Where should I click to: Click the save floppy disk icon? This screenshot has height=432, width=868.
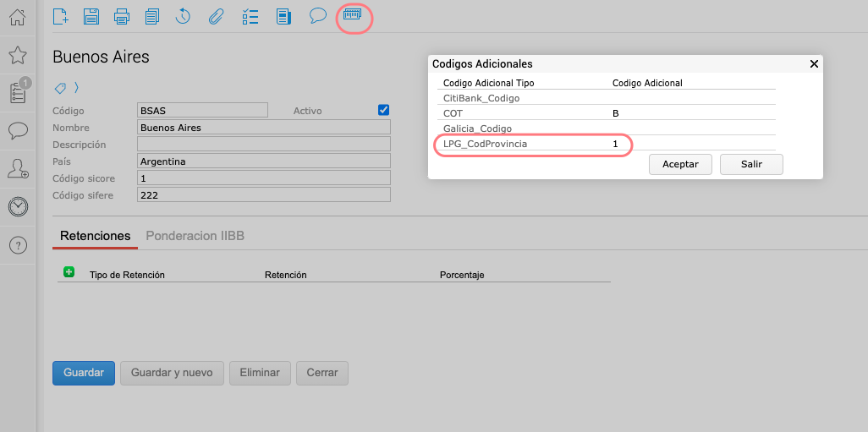[x=91, y=16]
